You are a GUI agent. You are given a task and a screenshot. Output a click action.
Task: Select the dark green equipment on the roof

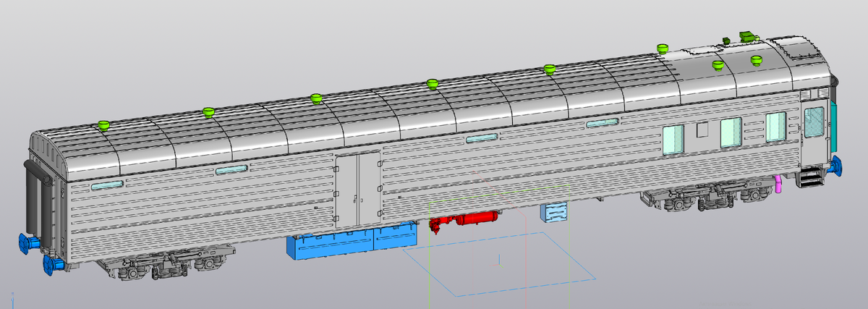tap(747, 35)
